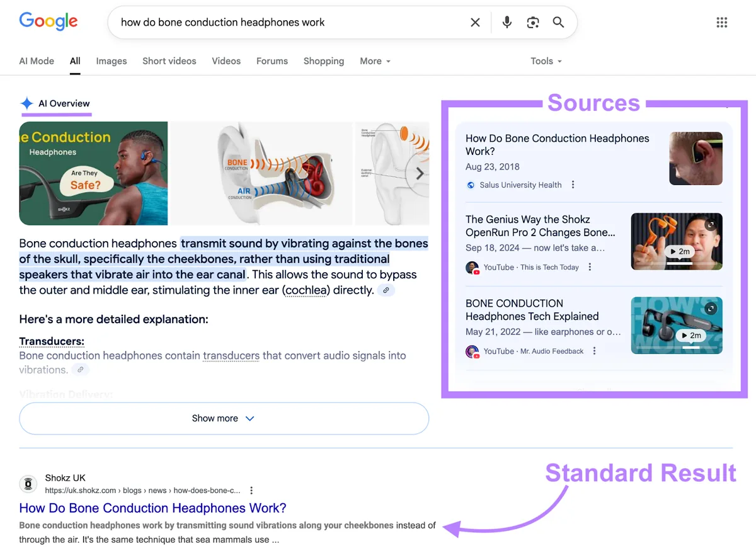Expand the BONE CONDUCTION Tech Explained video preview icon
756x558 pixels.
[711, 309]
